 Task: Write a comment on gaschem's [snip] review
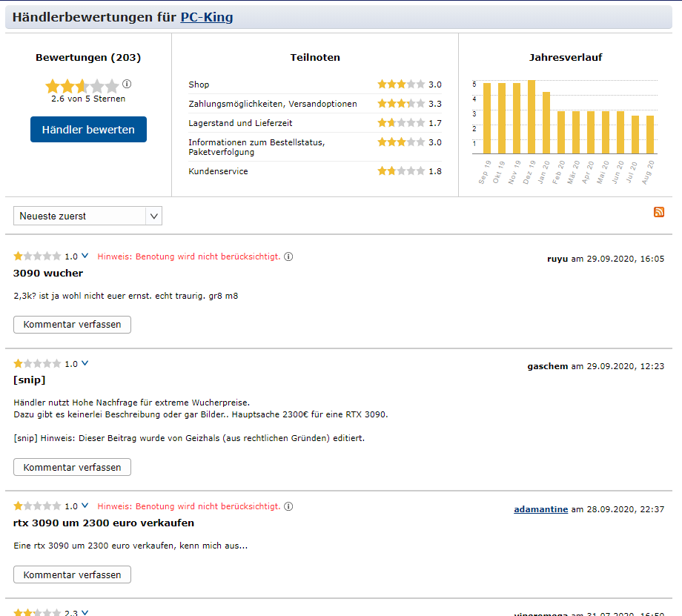[72, 467]
